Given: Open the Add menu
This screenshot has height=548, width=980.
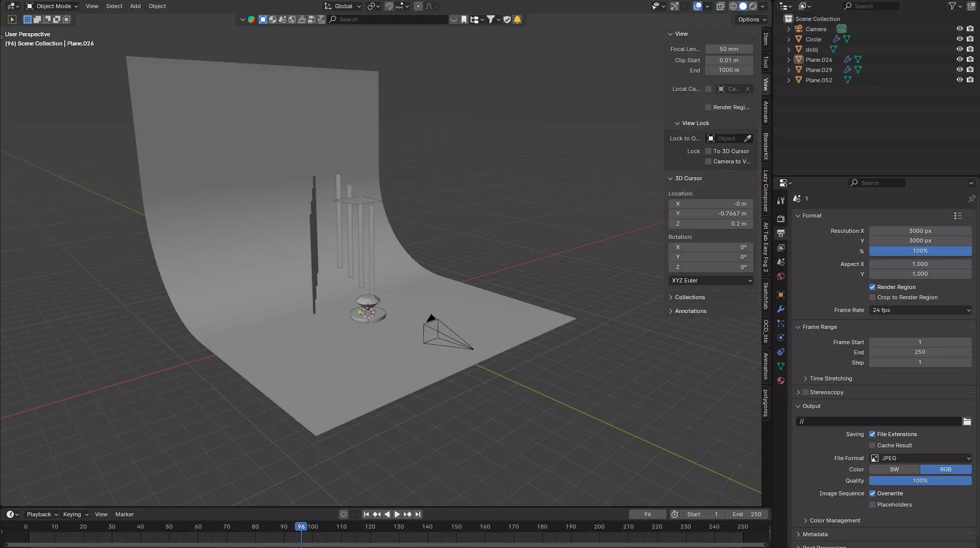Looking at the screenshot, I should click(x=135, y=6).
